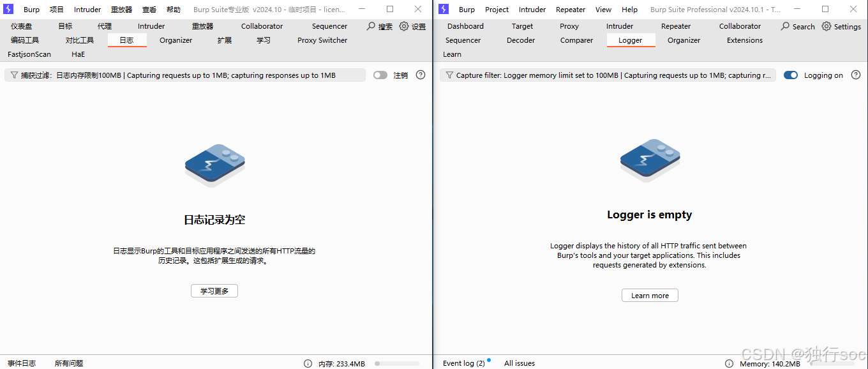Image resolution: width=868 pixels, height=369 pixels.
Task: Switch to the Sequencer tab in left window
Action: click(329, 26)
